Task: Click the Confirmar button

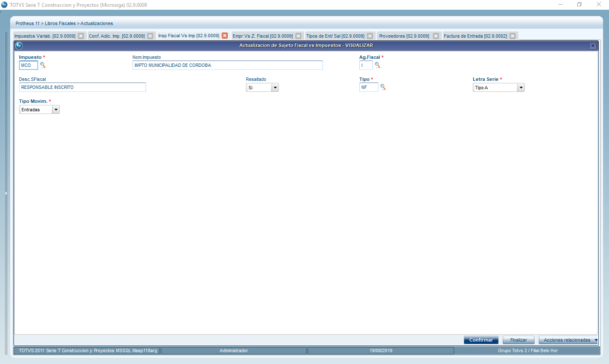Action: pyautogui.click(x=481, y=340)
